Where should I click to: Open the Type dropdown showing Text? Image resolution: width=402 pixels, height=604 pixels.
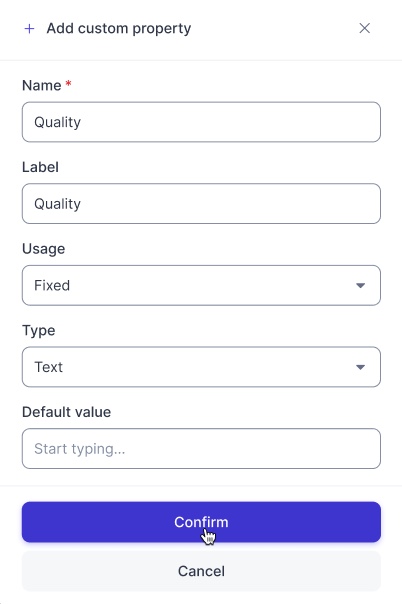click(201, 367)
